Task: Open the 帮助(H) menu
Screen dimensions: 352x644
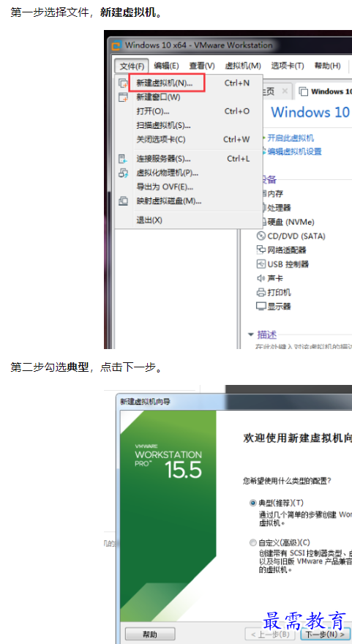Action: point(327,66)
